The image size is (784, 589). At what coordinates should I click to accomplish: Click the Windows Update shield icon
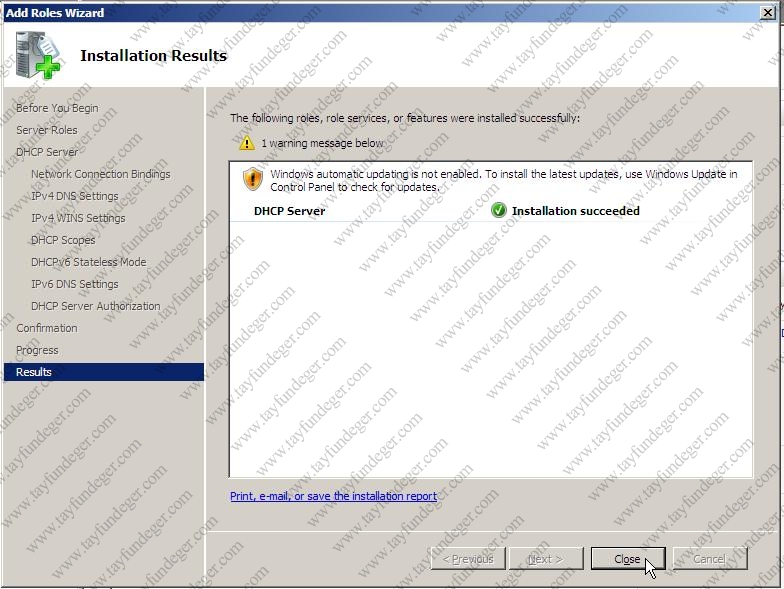pos(252,179)
